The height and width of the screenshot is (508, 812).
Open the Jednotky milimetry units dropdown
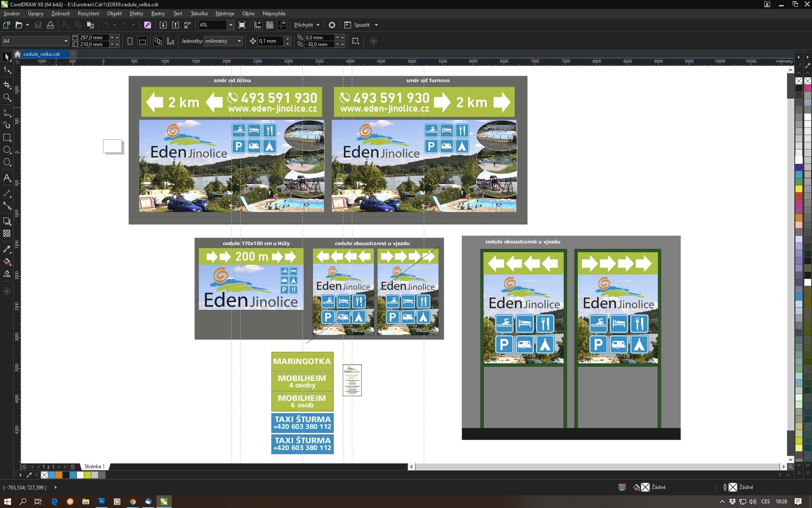[239, 41]
